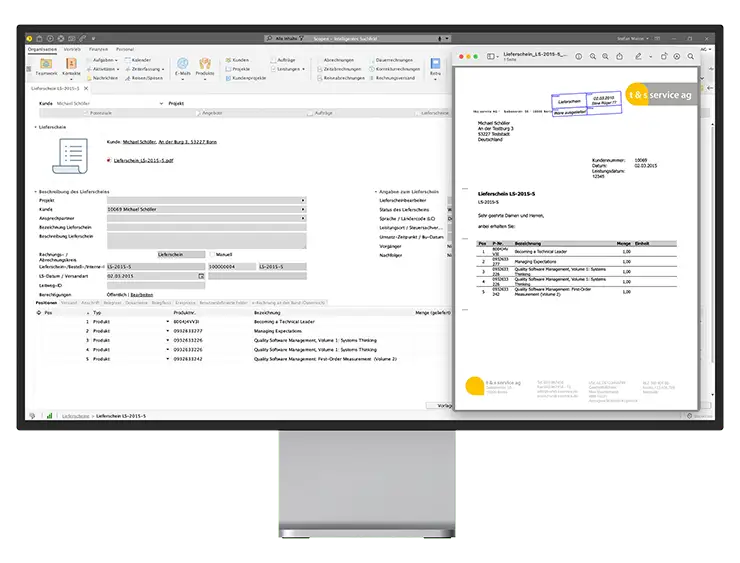Switch to the Vertrieb ribbon tab
740x563 pixels.
72,48
